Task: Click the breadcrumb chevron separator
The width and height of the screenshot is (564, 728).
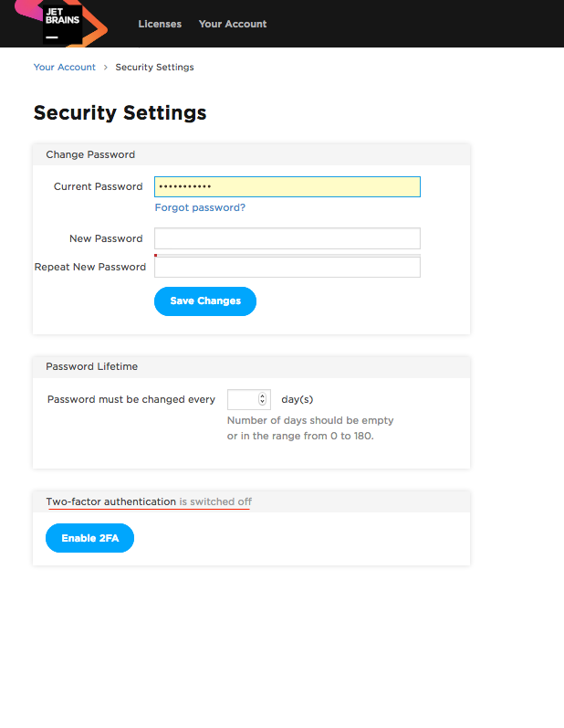Action: pyautogui.click(x=106, y=67)
